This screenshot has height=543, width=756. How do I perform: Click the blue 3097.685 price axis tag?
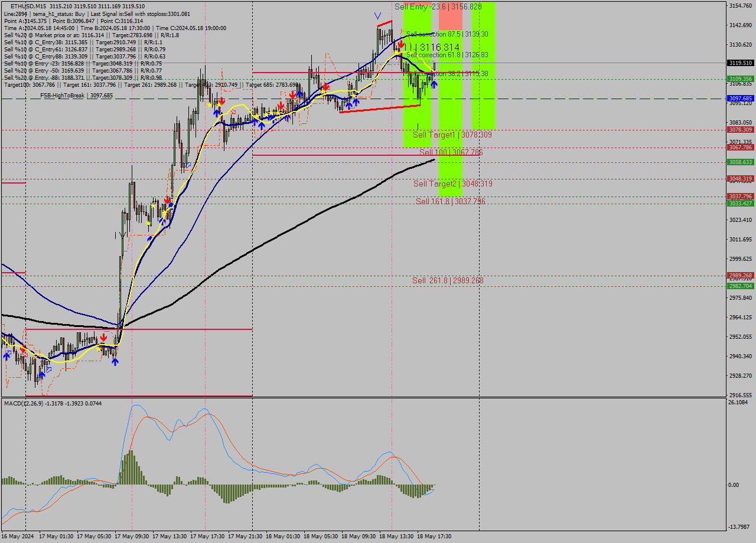click(740, 99)
